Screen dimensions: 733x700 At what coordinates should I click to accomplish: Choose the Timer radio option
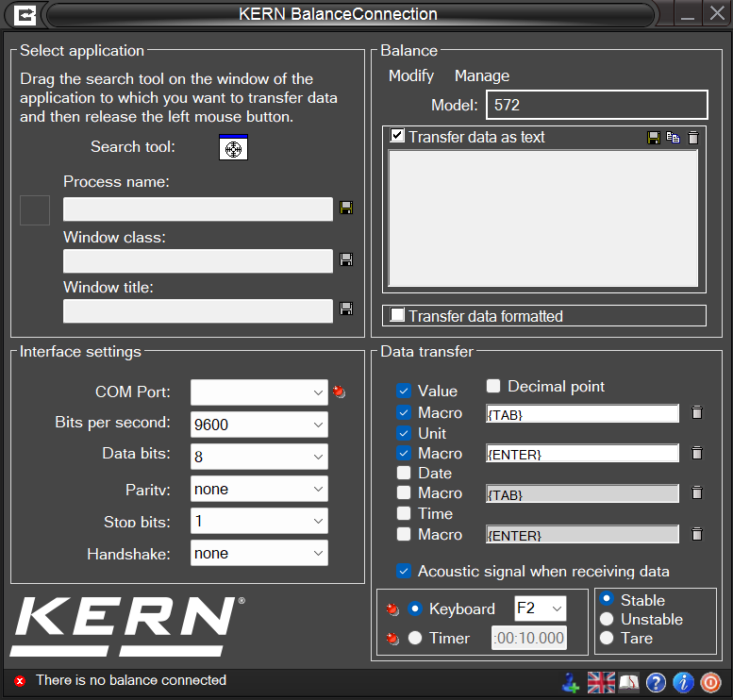point(415,638)
